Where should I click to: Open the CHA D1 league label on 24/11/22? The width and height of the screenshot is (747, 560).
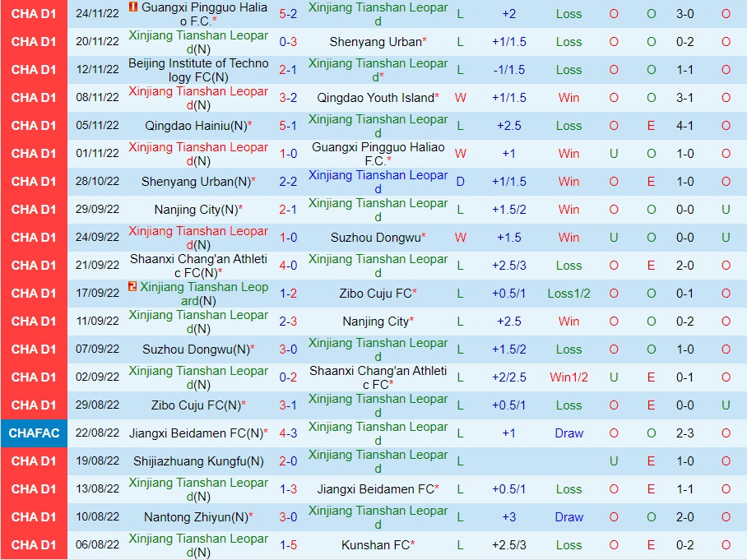click(34, 14)
